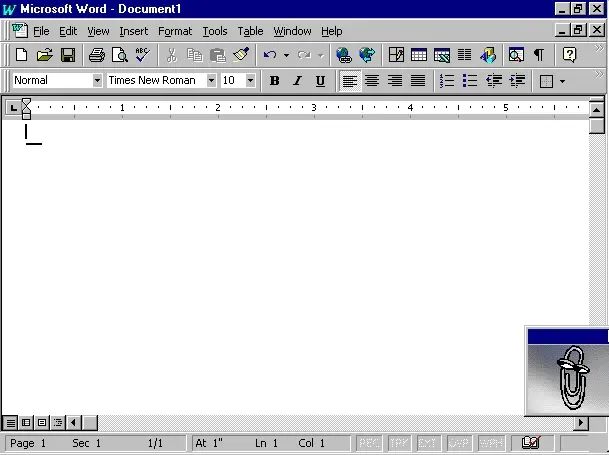
Task: Open the Redo history dropdown arrow
Action: click(x=321, y=55)
